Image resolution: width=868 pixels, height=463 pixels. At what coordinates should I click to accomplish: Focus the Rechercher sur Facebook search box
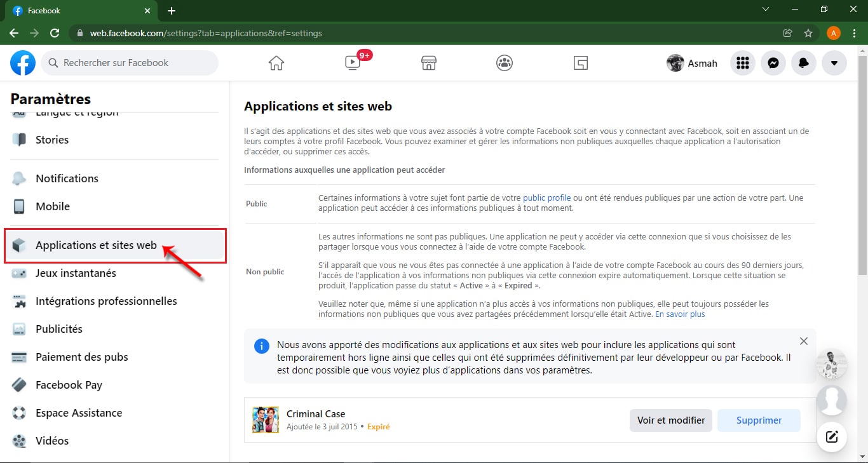click(x=130, y=63)
